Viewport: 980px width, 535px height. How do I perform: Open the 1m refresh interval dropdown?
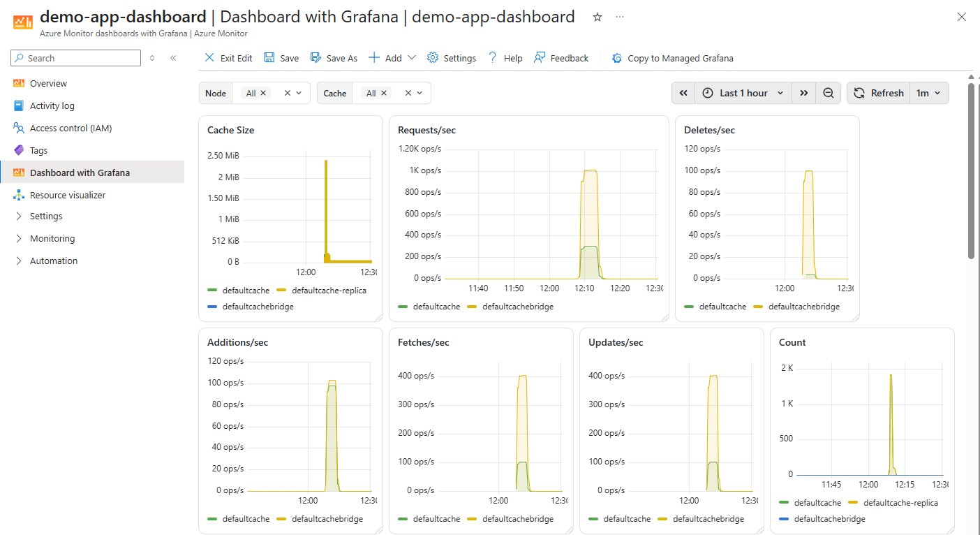(x=929, y=93)
